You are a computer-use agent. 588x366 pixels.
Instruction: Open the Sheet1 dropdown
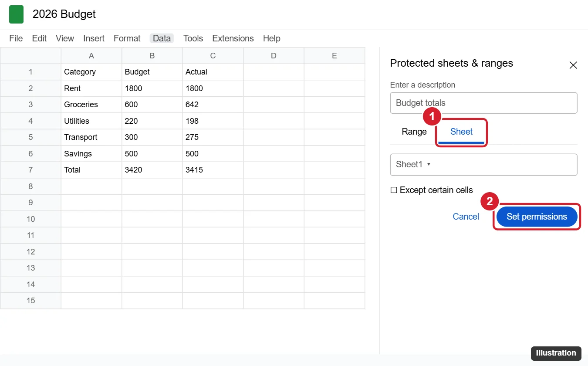[x=483, y=165]
